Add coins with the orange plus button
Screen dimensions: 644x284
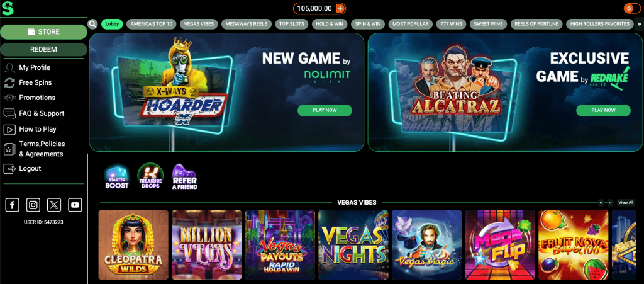[340, 8]
